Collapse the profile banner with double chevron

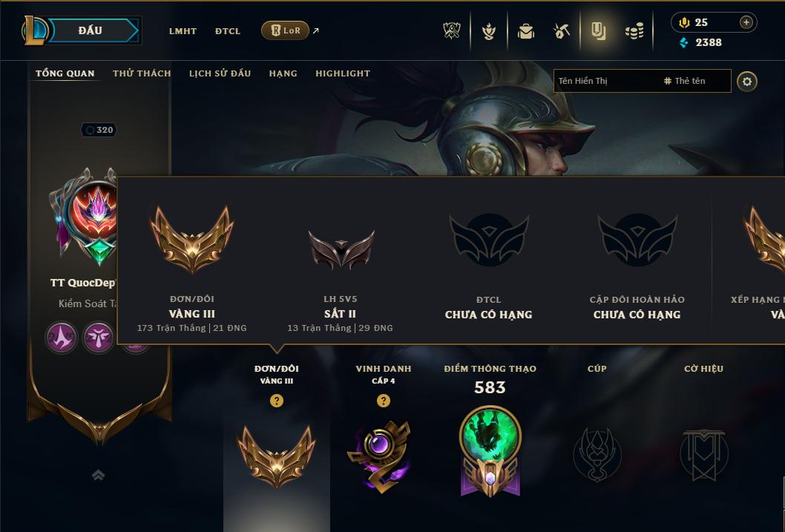[x=99, y=475]
